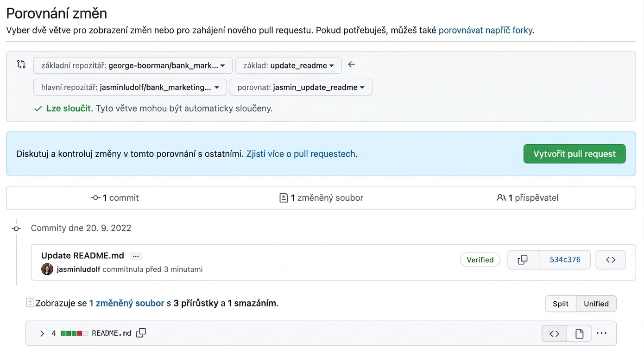644x356 pixels.
Task: Browse repository at commit 534c376 code icon
Action: (611, 260)
